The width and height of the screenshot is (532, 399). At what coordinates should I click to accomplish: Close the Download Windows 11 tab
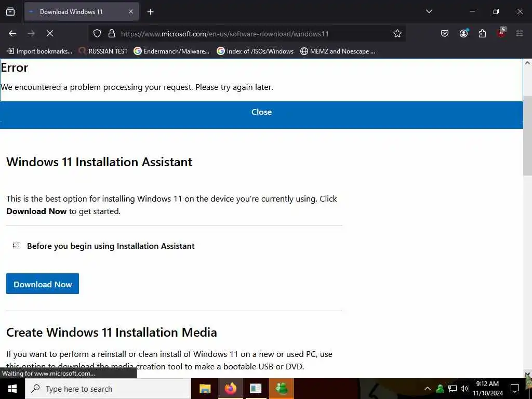131,11
